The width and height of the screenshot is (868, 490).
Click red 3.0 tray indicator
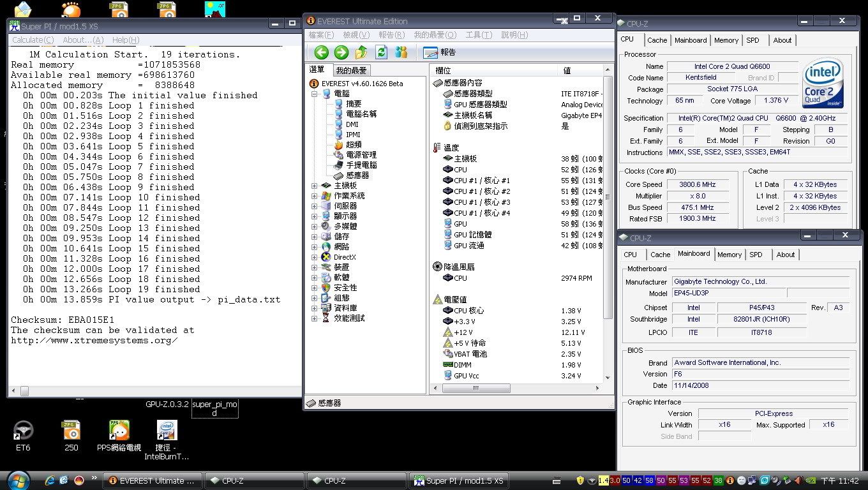615,480
